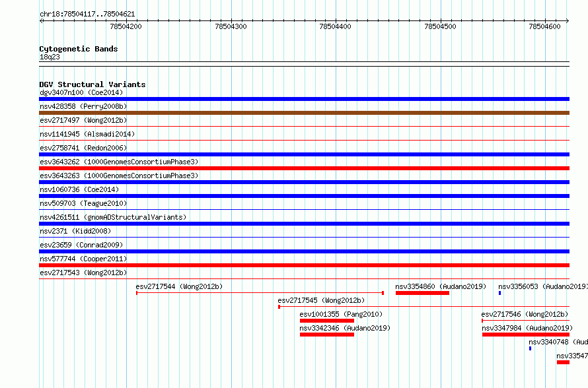Open esv2717543 (Wong2012b) variant label
The image size is (588, 388).
click(x=83, y=273)
